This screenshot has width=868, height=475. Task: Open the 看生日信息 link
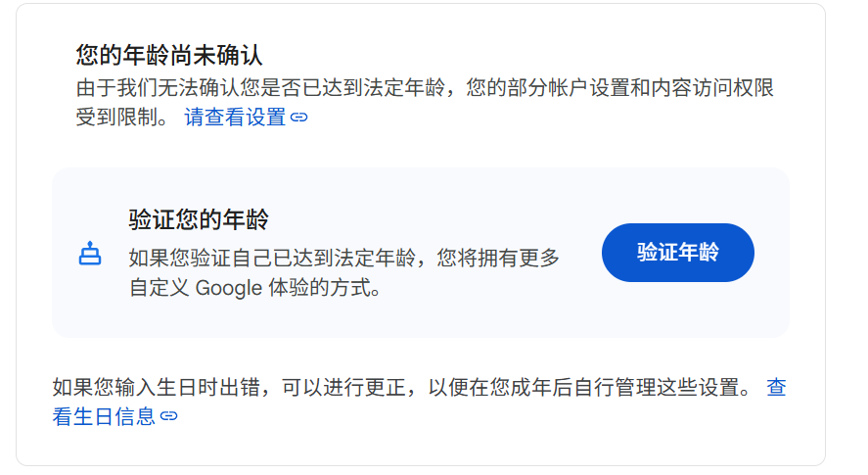click(104, 416)
